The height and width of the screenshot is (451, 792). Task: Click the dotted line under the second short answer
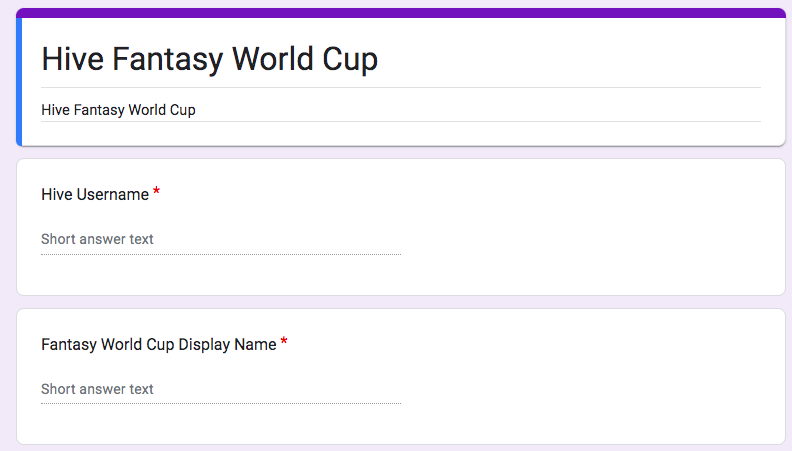(x=221, y=404)
